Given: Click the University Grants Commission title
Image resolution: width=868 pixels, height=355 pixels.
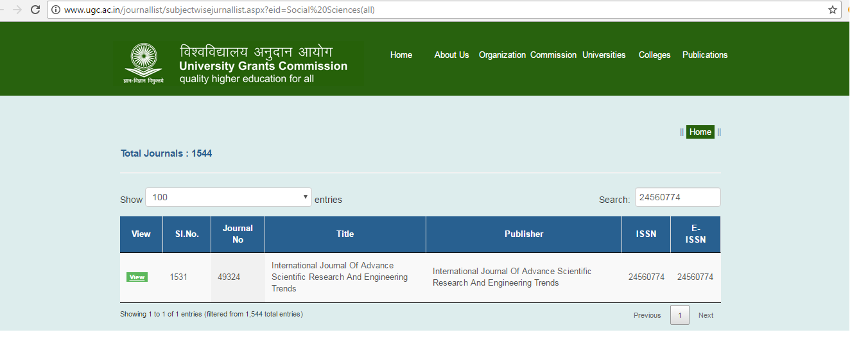Looking at the screenshot, I should click(x=263, y=66).
